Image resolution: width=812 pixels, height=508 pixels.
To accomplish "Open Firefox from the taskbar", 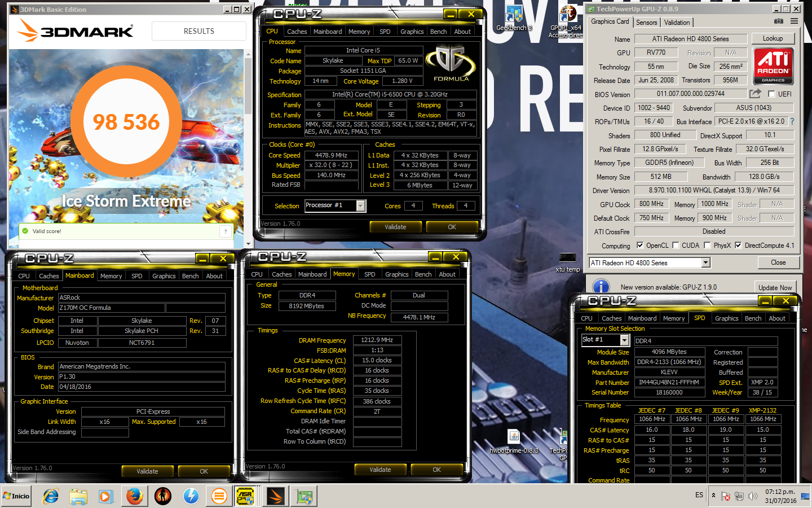I will click(x=134, y=497).
